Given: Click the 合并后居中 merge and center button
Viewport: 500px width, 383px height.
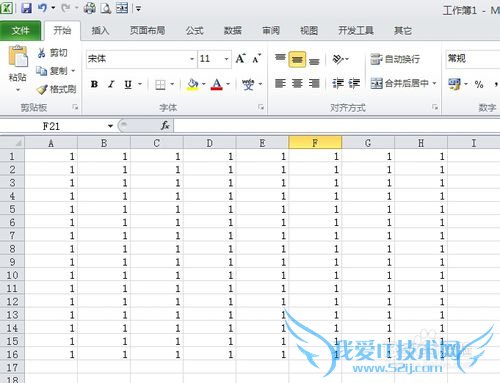Looking at the screenshot, I should tap(400, 83).
